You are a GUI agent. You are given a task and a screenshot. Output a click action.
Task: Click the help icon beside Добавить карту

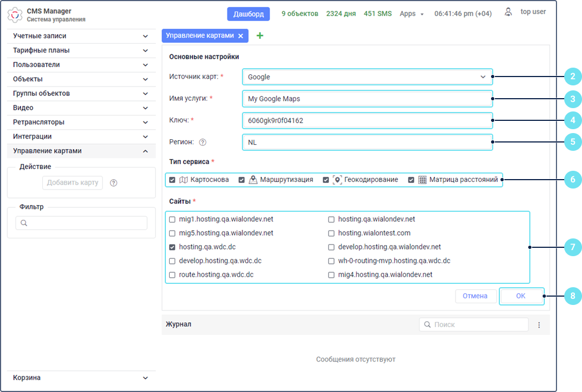pyautogui.click(x=114, y=183)
